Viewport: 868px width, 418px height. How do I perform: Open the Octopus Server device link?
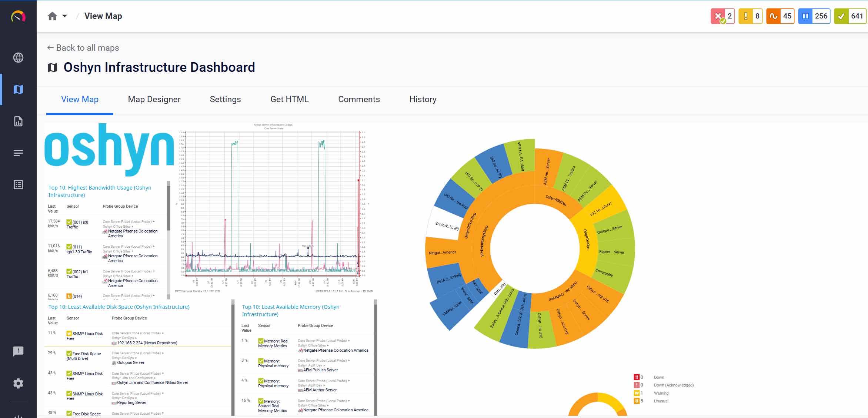point(131,363)
